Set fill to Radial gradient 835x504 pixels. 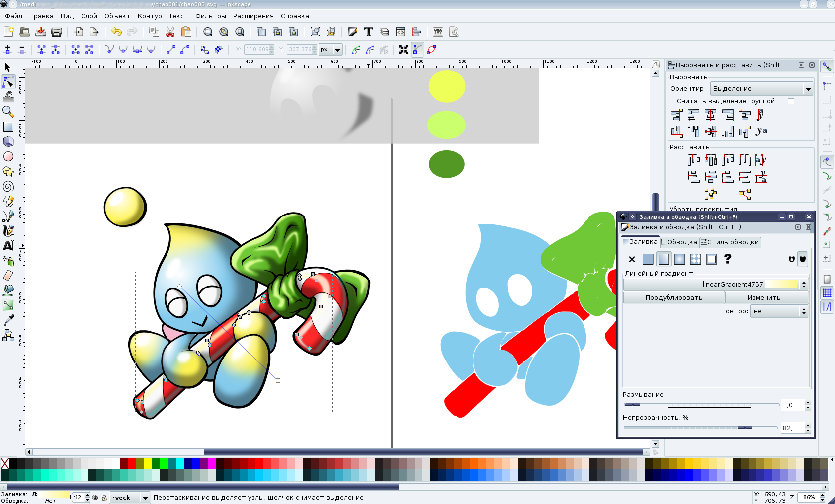(x=679, y=259)
